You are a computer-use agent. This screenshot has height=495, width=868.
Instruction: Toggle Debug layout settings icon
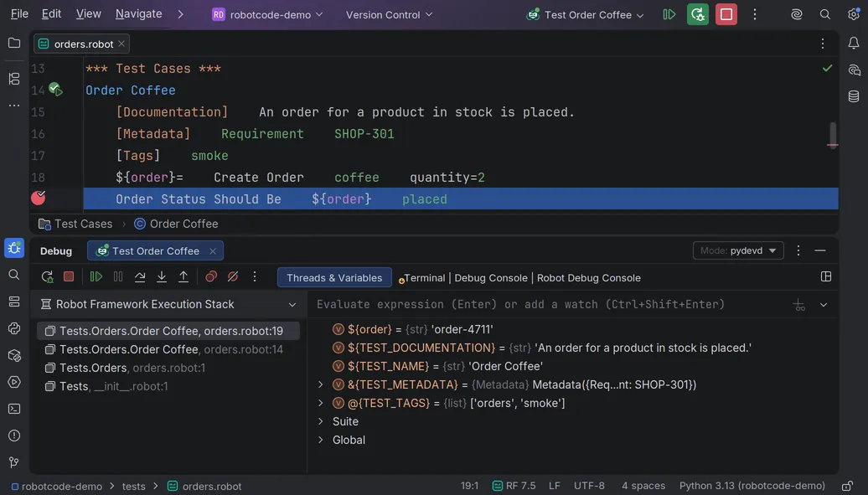click(x=826, y=276)
